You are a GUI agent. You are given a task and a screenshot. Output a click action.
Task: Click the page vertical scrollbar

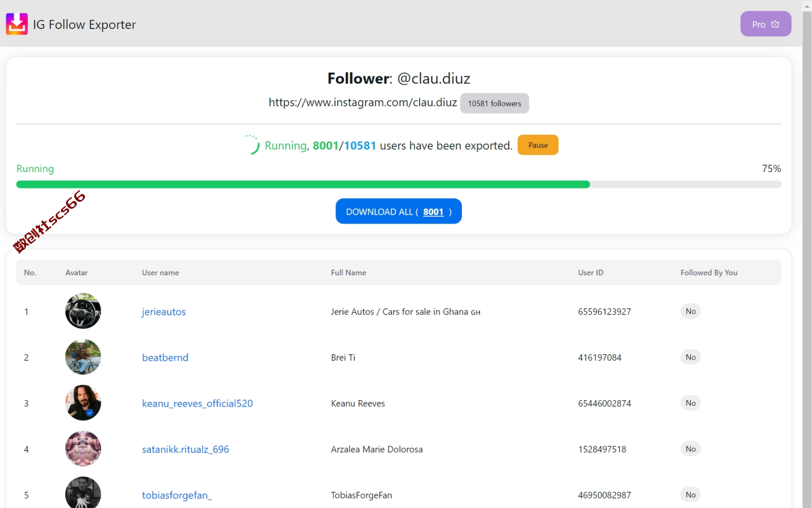click(x=807, y=254)
